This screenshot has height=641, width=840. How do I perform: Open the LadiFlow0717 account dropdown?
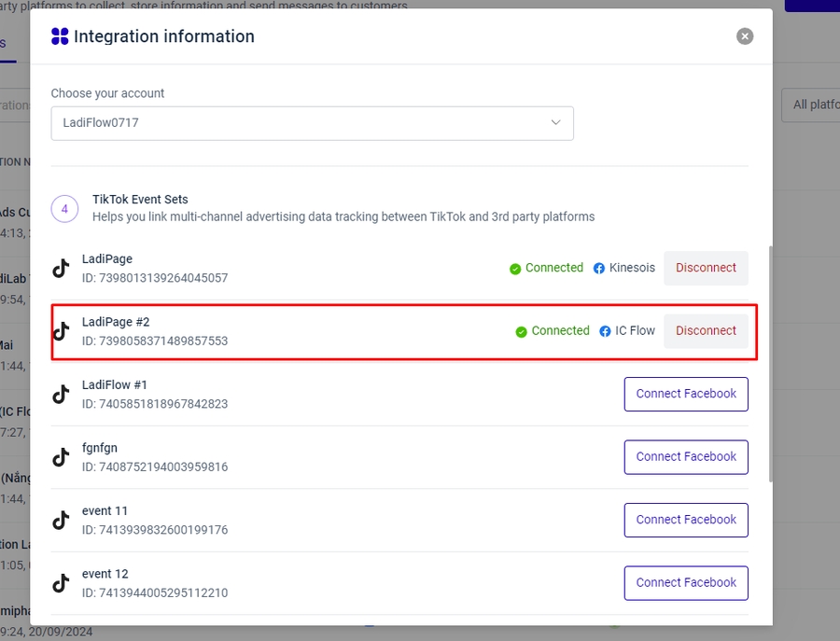(x=312, y=123)
